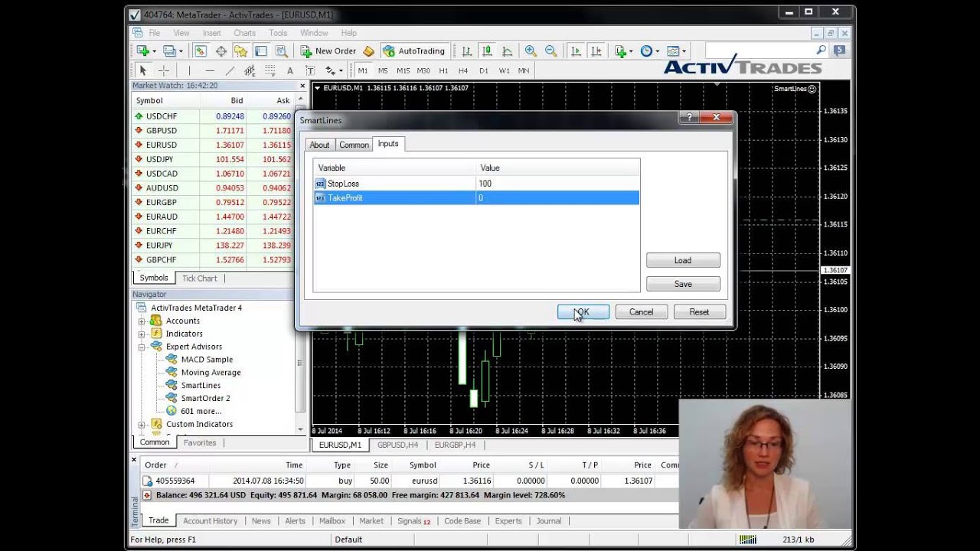The width and height of the screenshot is (980, 551).
Task: Switch chart to bar chart icon
Action: (x=466, y=51)
